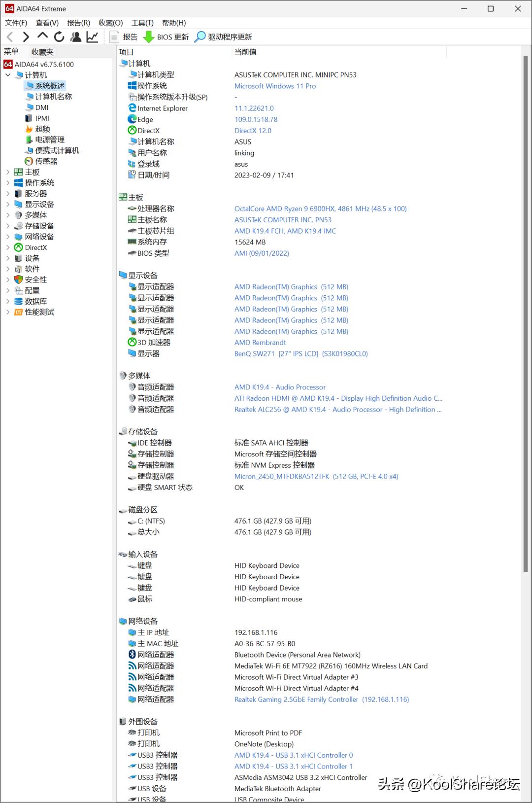Click the 驱动程序更新 driver update button

pyautogui.click(x=224, y=37)
